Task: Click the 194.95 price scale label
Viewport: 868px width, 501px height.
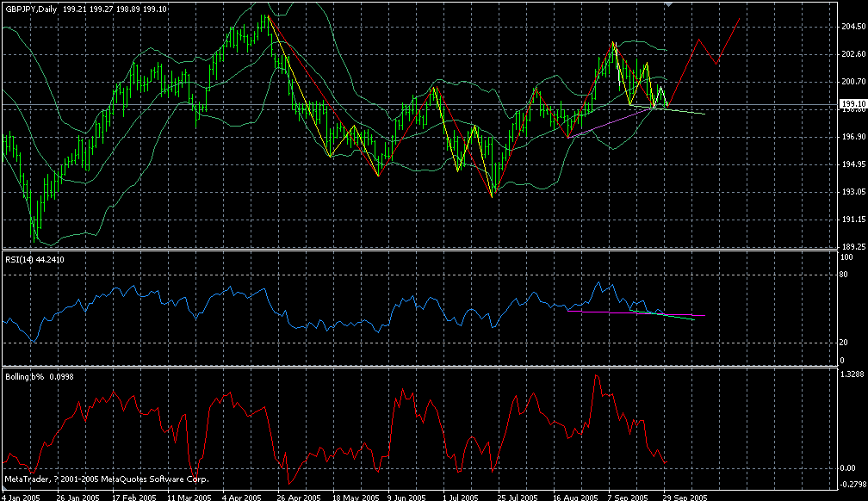Action: point(853,164)
